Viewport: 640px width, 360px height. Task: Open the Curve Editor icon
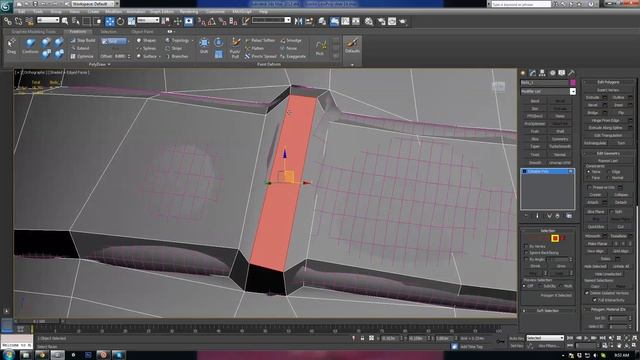(345, 21)
